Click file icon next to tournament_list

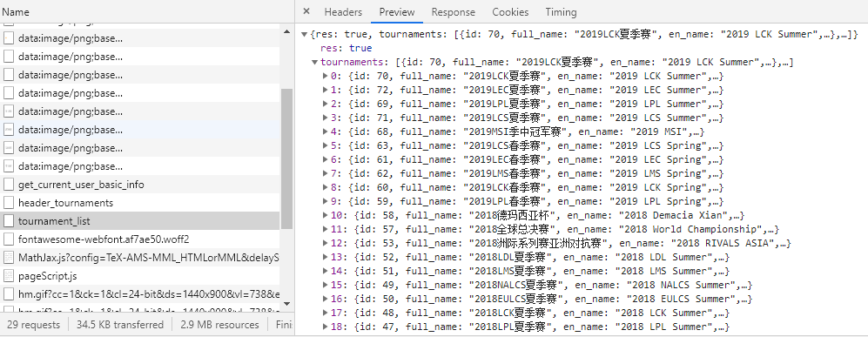pyautogui.click(x=9, y=221)
